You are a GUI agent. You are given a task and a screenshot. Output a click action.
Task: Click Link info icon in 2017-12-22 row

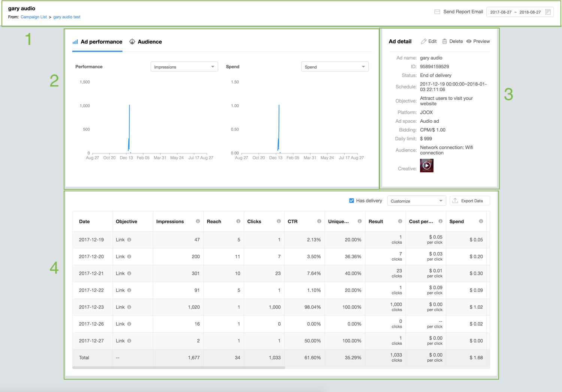(129, 290)
